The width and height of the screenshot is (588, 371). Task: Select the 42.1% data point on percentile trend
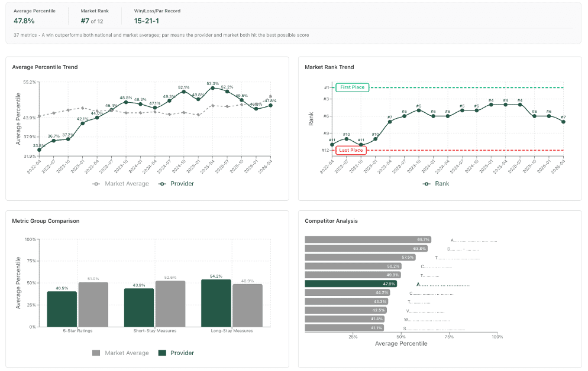click(x=82, y=123)
